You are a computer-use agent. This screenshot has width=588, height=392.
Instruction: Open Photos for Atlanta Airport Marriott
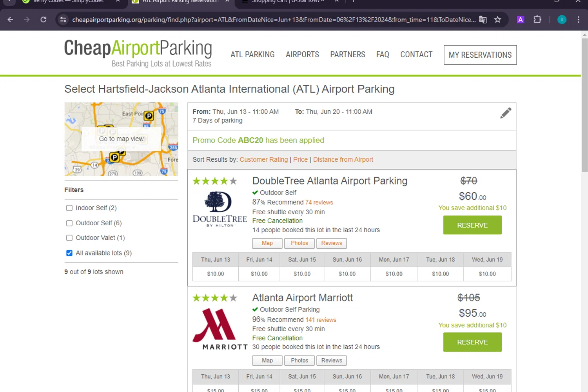coord(299,361)
